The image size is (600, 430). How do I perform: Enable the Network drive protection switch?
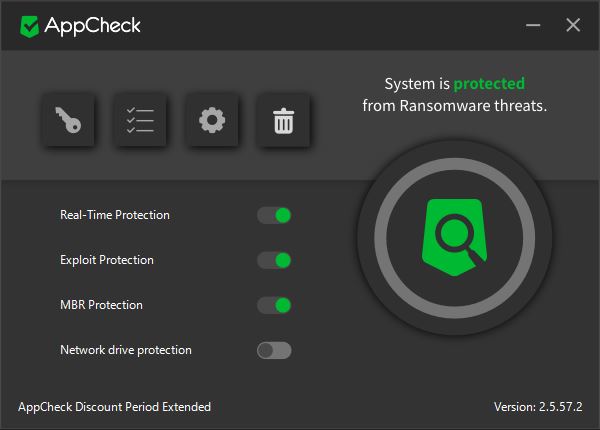point(274,350)
